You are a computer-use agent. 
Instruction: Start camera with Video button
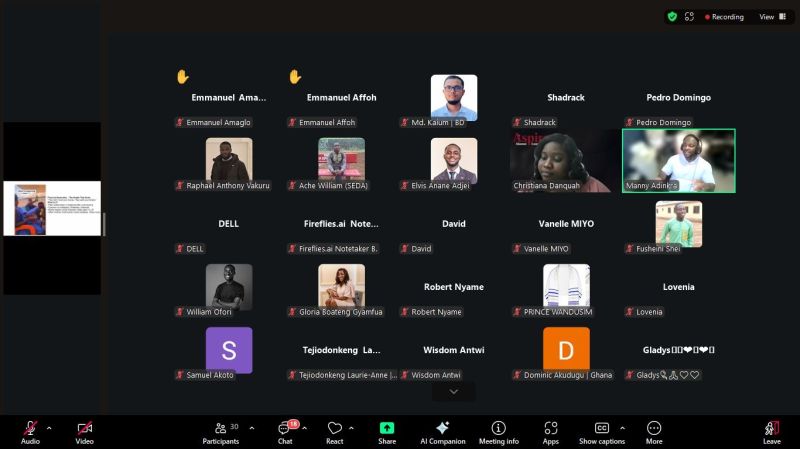click(84, 433)
